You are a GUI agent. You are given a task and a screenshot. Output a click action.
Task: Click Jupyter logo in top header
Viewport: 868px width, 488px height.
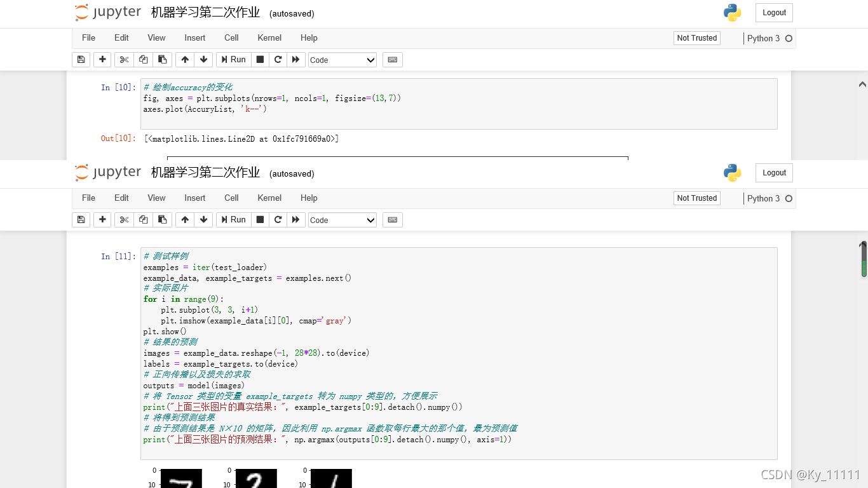pyautogui.click(x=107, y=13)
